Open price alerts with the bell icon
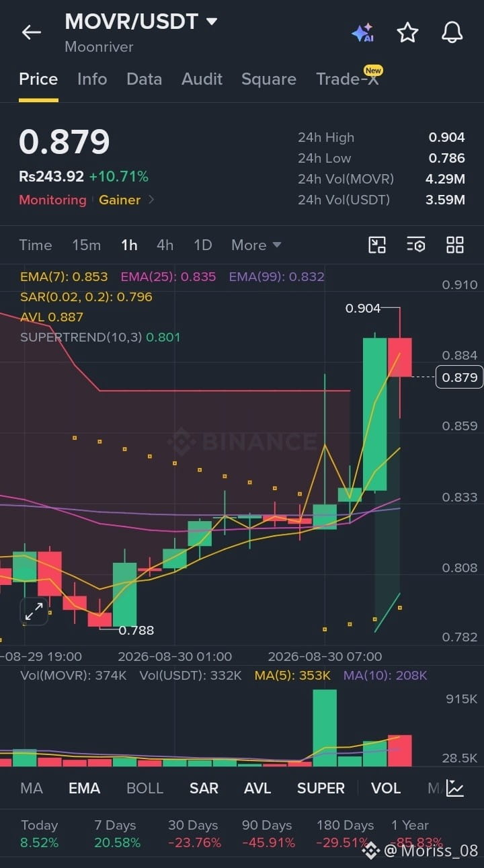The height and width of the screenshot is (868, 484). click(452, 32)
